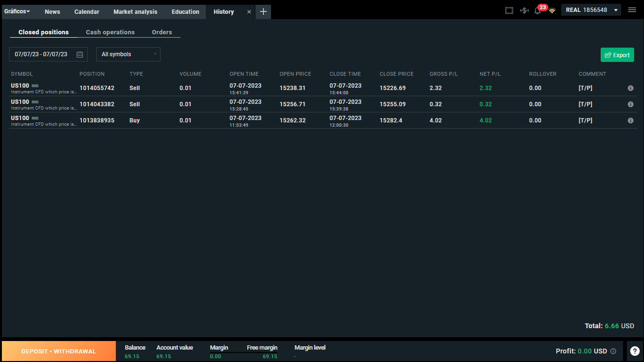
Task: Open the All symbols filter dropdown
Action: pos(129,54)
